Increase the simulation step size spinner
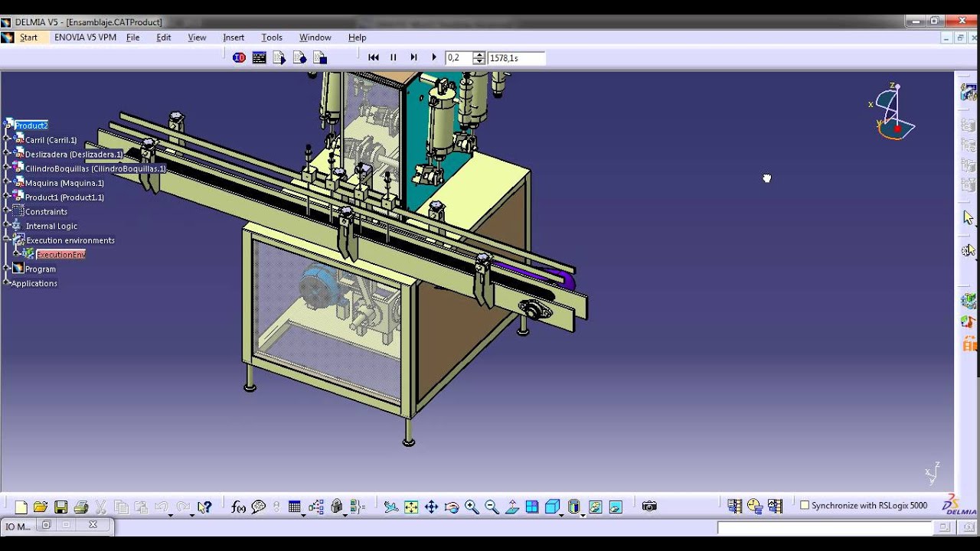The width and height of the screenshot is (980, 551). [x=479, y=54]
